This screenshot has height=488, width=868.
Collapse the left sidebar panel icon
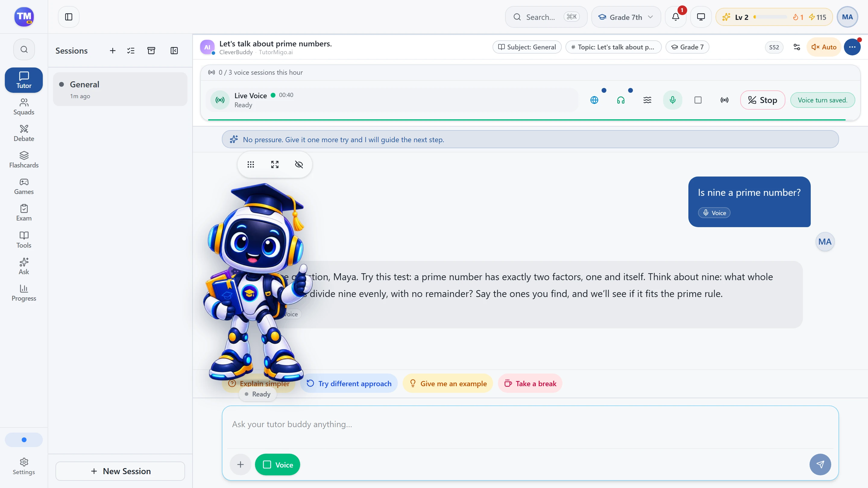pos(69,17)
